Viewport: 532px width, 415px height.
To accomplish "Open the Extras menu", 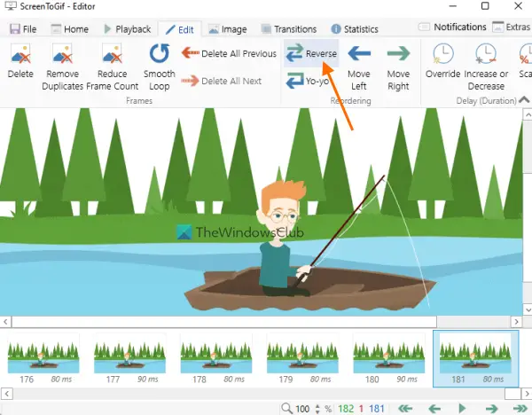I will click(x=512, y=27).
